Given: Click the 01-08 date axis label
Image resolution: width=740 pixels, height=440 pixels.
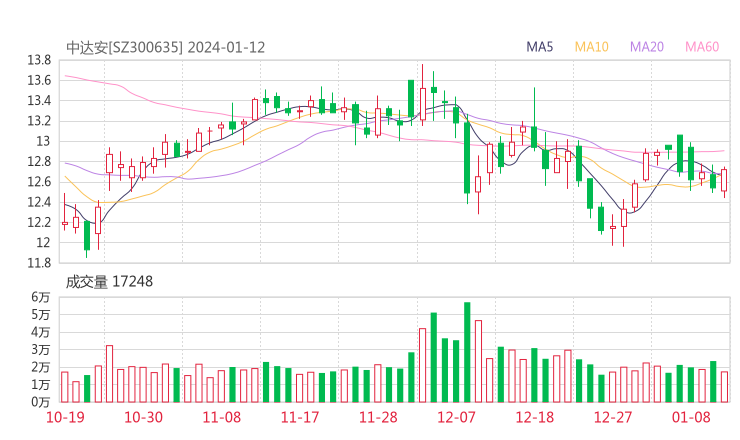Looking at the screenshot, I should click(691, 417).
